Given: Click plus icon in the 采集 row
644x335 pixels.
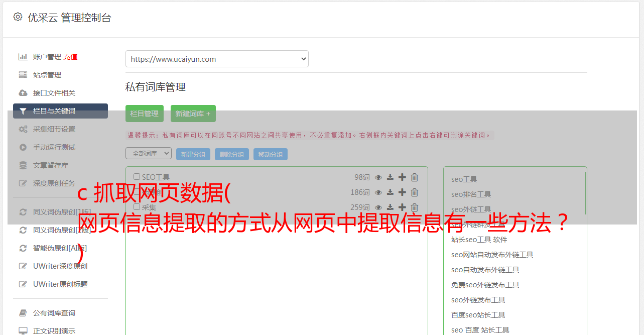Looking at the screenshot, I should [402, 207].
